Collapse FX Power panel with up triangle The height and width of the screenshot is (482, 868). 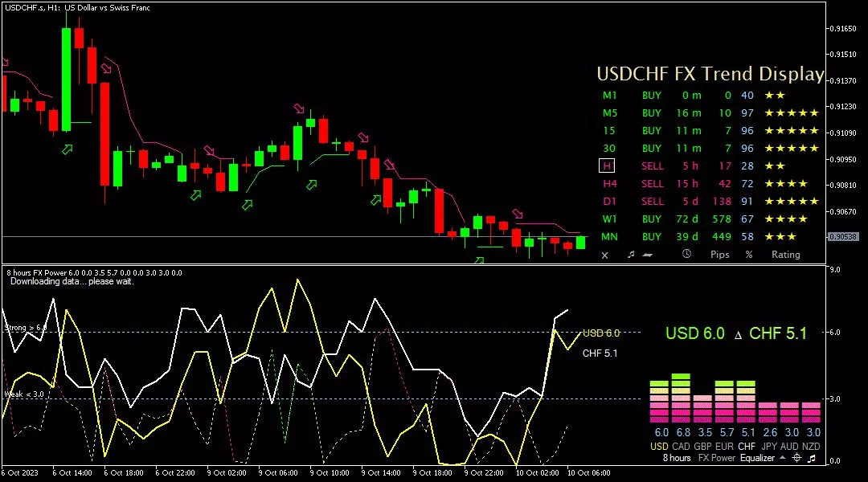click(x=782, y=458)
